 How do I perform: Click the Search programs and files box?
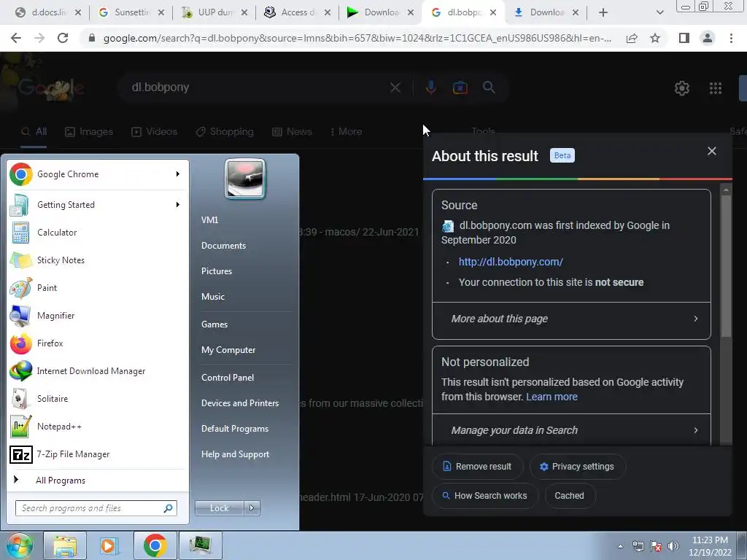tap(96, 508)
